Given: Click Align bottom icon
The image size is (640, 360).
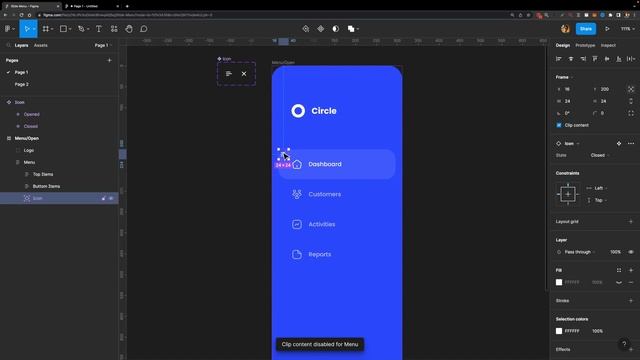Looking at the screenshot, I should (x=619, y=59).
